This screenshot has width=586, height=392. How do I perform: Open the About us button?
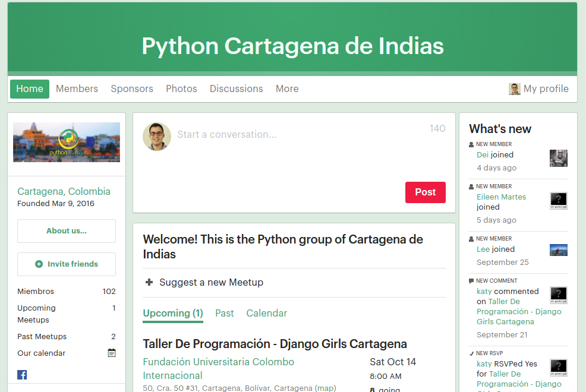click(x=67, y=231)
